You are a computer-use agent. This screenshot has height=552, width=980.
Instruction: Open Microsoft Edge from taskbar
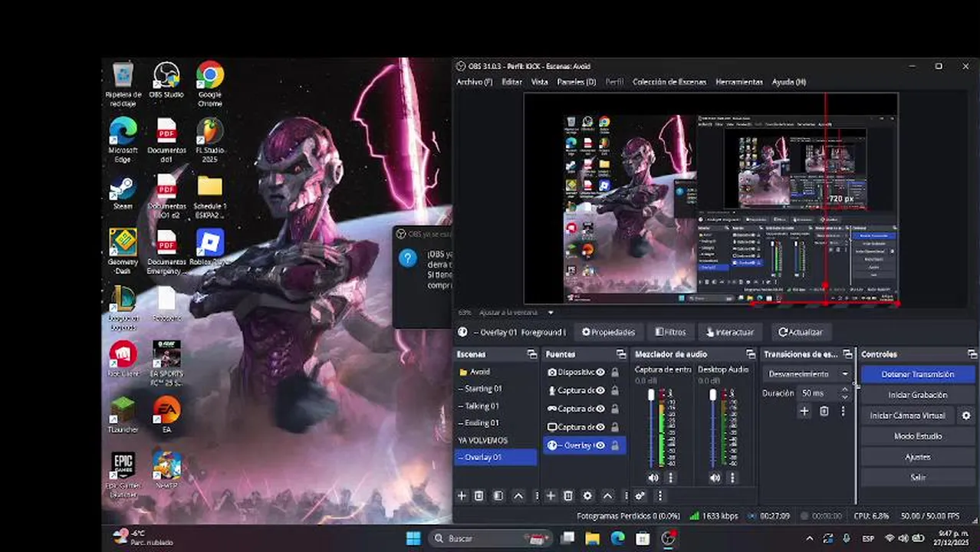point(618,538)
